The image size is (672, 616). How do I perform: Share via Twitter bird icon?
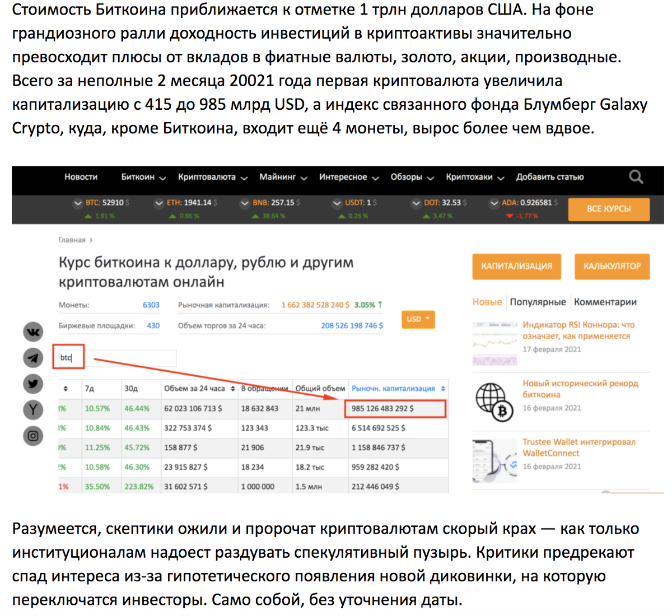(33, 384)
